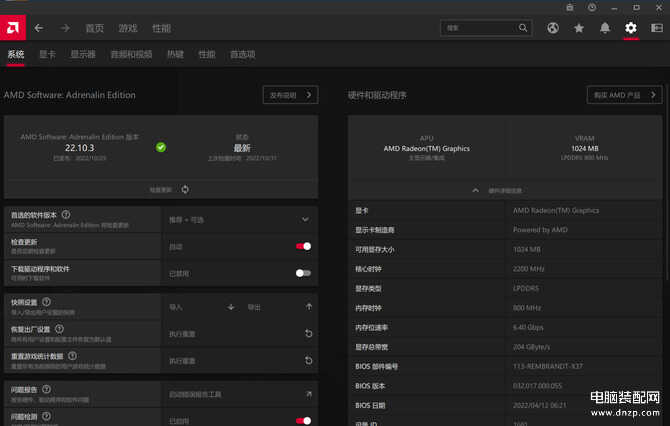Image resolution: width=670 pixels, height=426 pixels.
Task: Click the 2200 MHz core clock value
Action: pos(529,269)
